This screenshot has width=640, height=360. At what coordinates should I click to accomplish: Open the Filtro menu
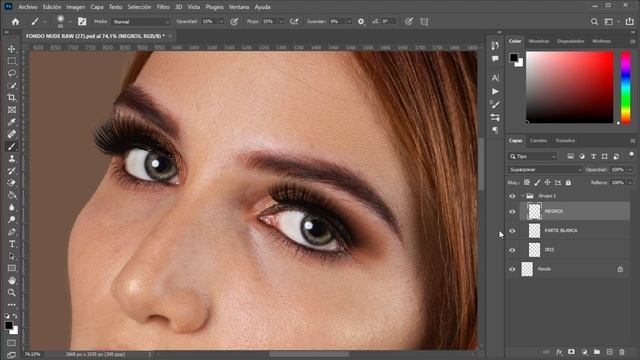(163, 7)
